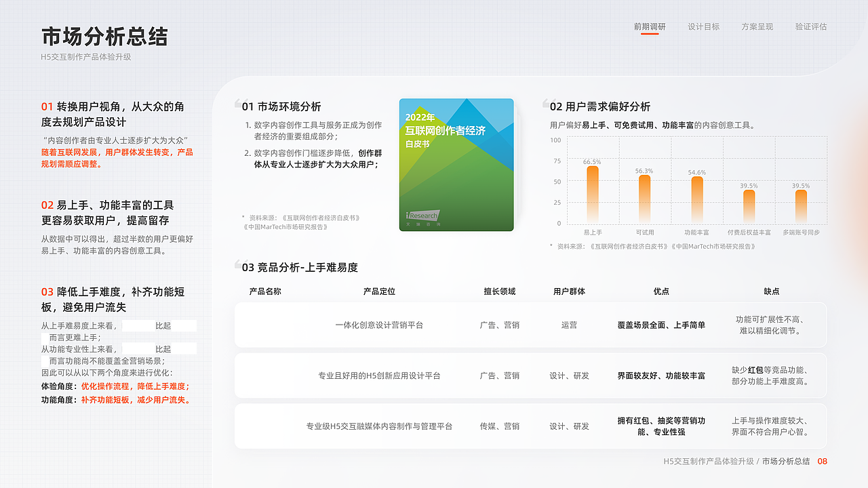The height and width of the screenshot is (488, 868).
Task: Click the 100 value on the chart's y-axis
Action: [x=555, y=140]
